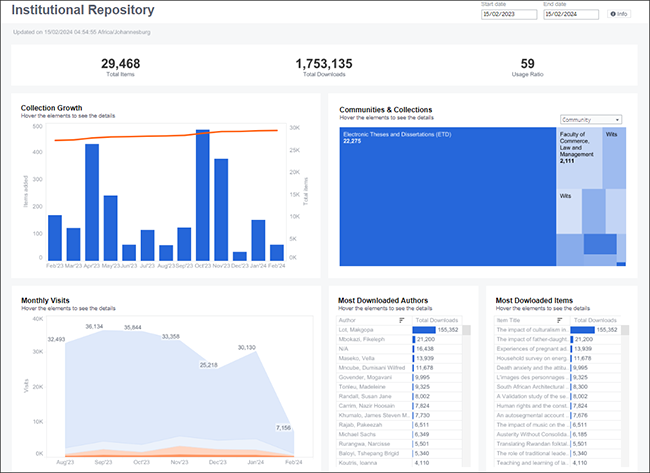The width and height of the screenshot is (650, 473).
Task: Select the Rajab, Pakeezah author row
Action: point(399,425)
